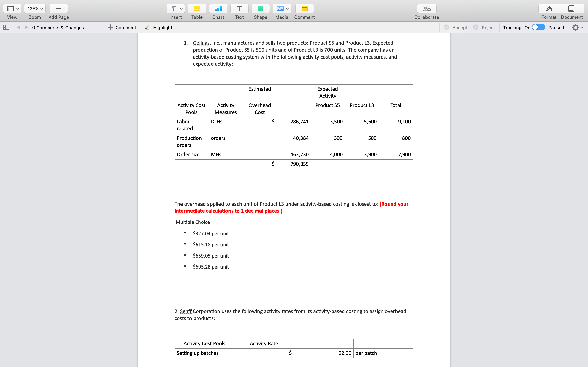This screenshot has height=367, width=588.
Task: Open the Format inspector panel
Action: (x=549, y=9)
